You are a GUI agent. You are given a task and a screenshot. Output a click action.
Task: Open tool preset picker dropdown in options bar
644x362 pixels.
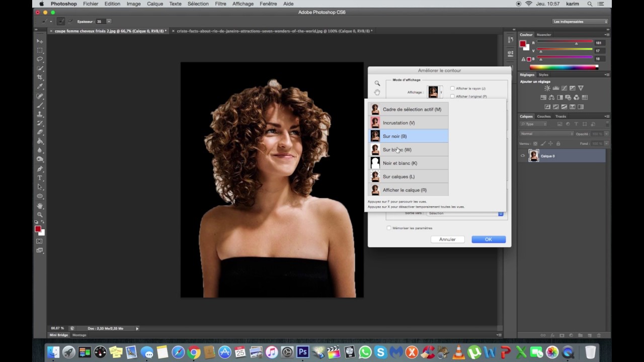pyautogui.click(x=47, y=22)
